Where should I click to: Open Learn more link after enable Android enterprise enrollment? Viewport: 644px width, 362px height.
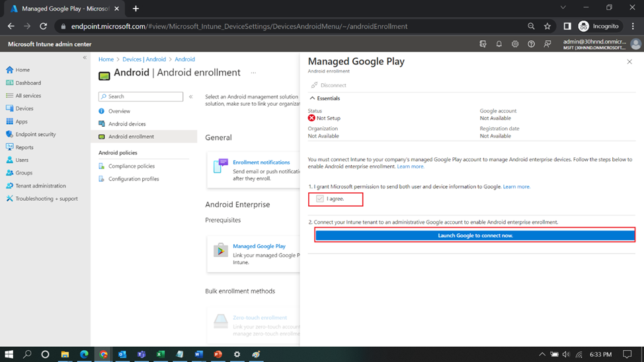[x=411, y=166]
